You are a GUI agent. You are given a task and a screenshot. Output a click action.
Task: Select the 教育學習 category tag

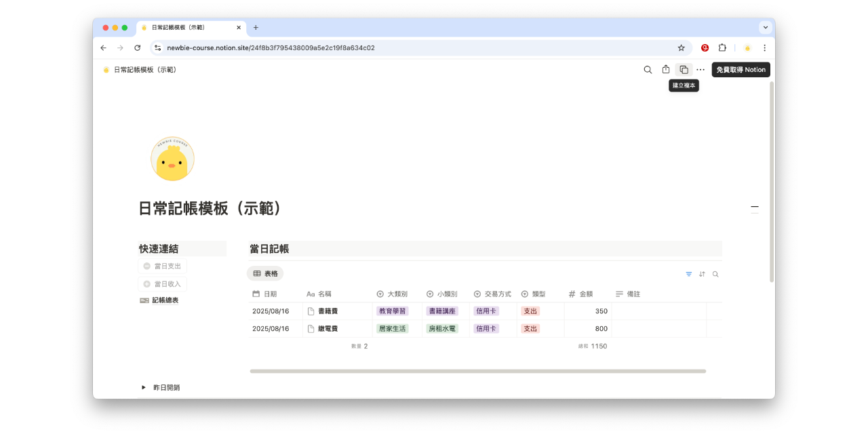394,311
